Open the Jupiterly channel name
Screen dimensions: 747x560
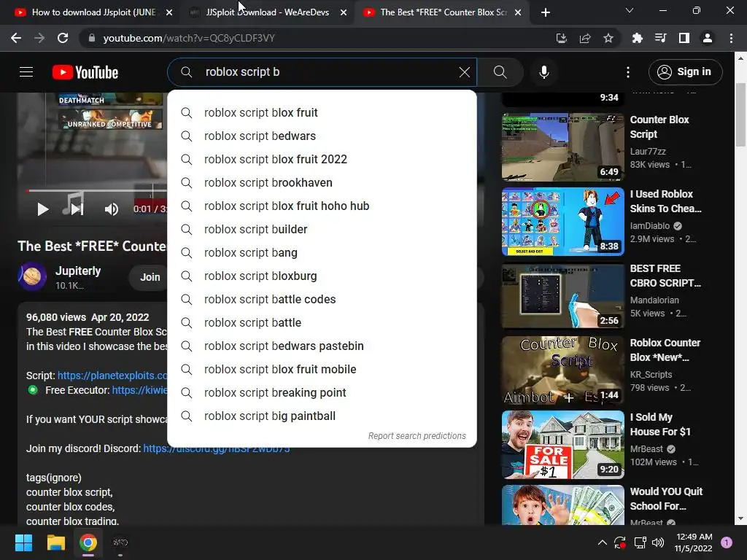[78, 271]
